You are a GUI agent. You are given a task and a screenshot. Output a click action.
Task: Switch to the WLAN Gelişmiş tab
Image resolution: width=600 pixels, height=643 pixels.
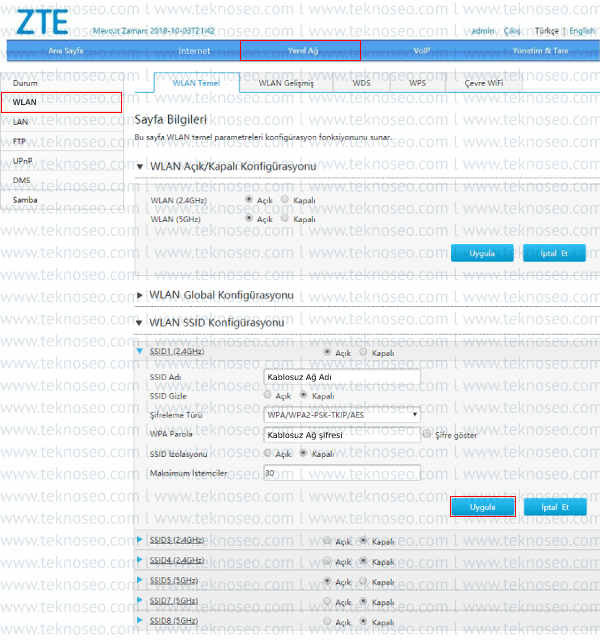click(x=286, y=83)
